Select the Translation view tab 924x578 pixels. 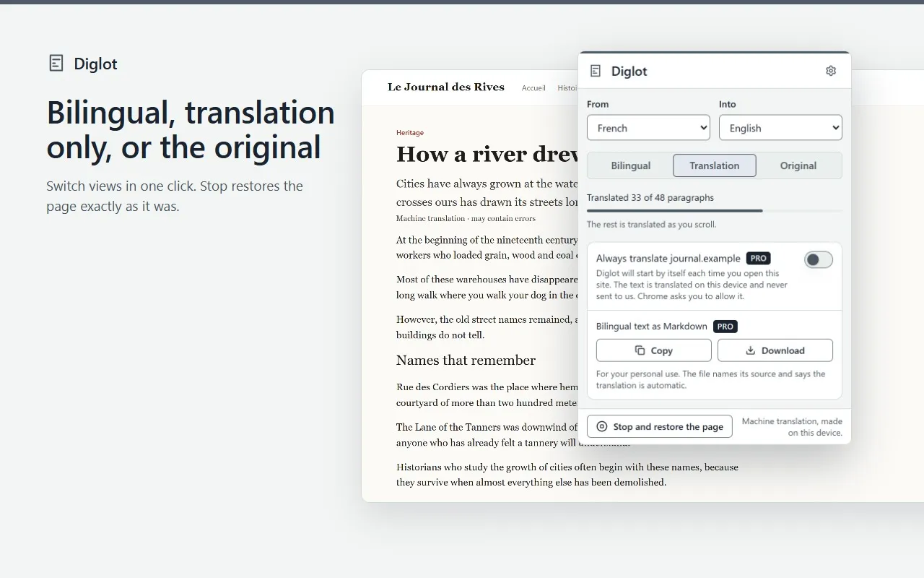tap(715, 165)
